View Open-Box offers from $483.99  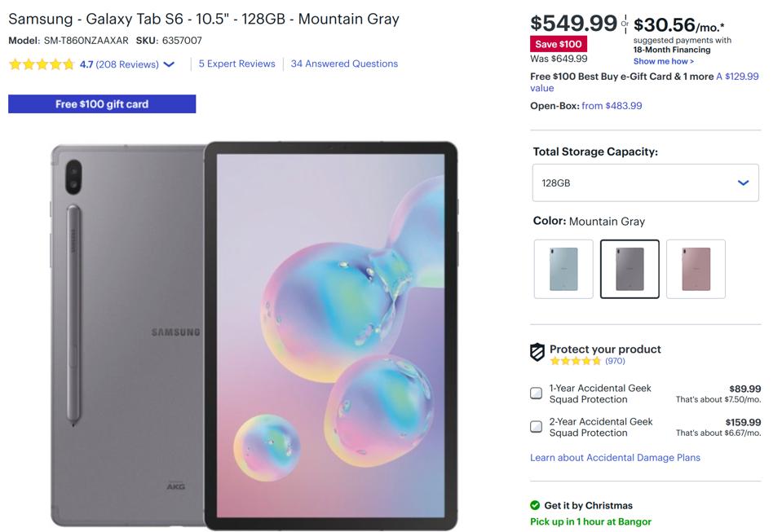(x=612, y=106)
